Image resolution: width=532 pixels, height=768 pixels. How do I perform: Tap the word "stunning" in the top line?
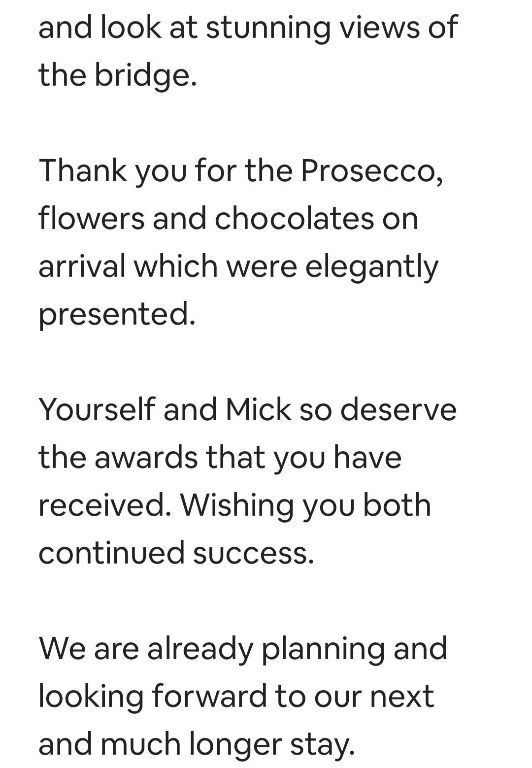pos(267,28)
